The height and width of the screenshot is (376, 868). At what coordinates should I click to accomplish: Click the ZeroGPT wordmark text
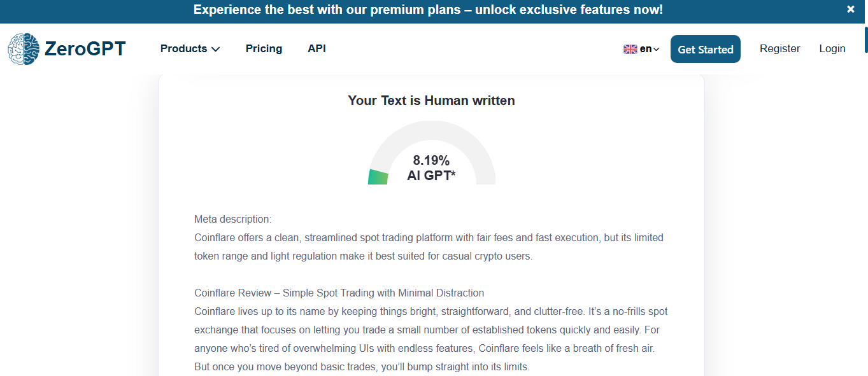[x=85, y=49]
